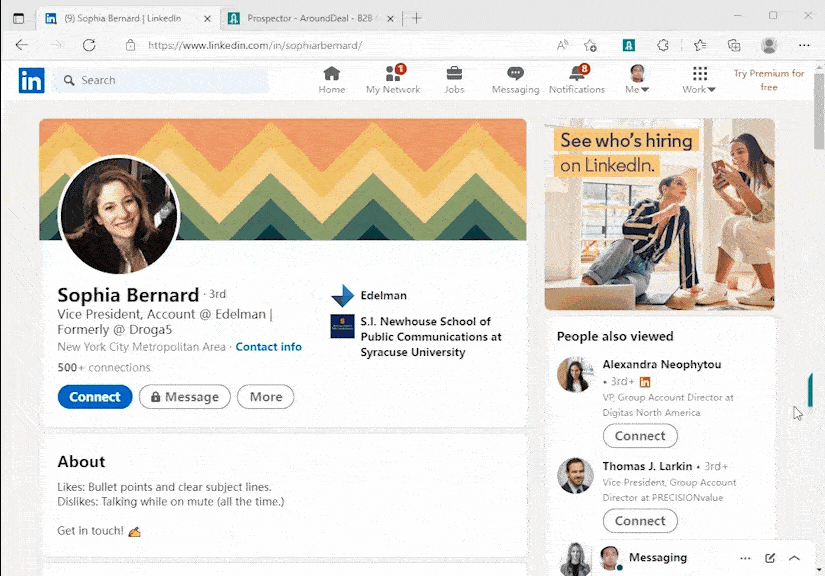This screenshot has height=576, width=825.
Task: Click the Syracuse school logo icon
Action: click(x=343, y=326)
